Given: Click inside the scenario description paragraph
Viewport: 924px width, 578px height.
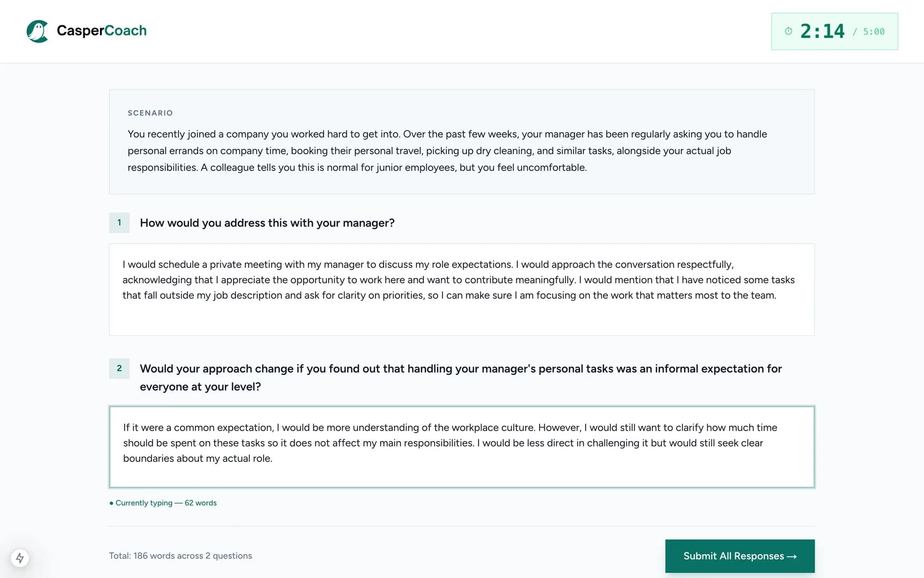Looking at the screenshot, I should coord(447,151).
